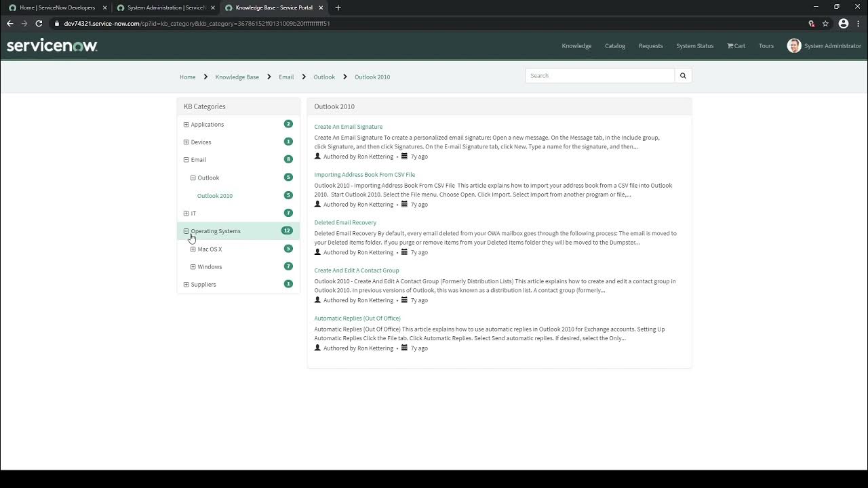The width and height of the screenshot is (868, 488).
Task: Expand the IT category
Action: tap(186, 213)
